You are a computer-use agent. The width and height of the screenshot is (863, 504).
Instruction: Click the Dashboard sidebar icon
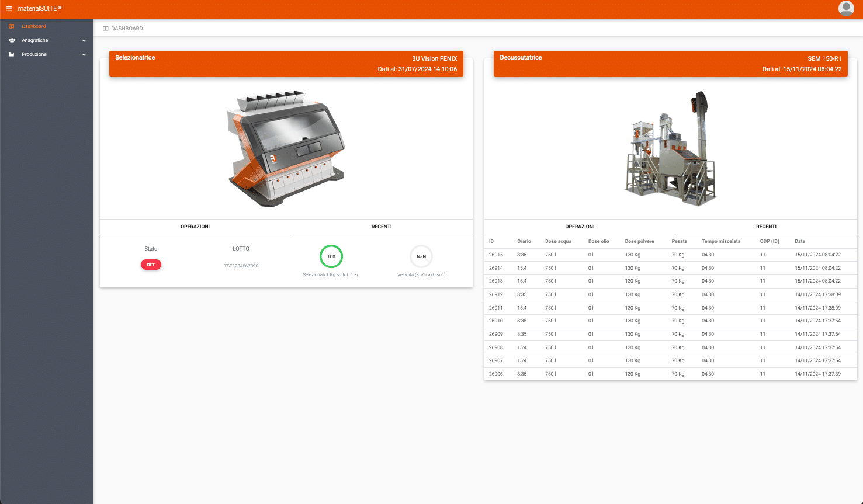pyautogui.click(x=12, y=26)
